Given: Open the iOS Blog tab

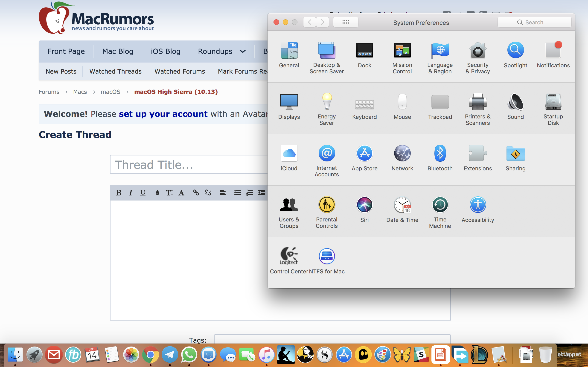Looking at the screenshot, I should click(x=166, y=51).
